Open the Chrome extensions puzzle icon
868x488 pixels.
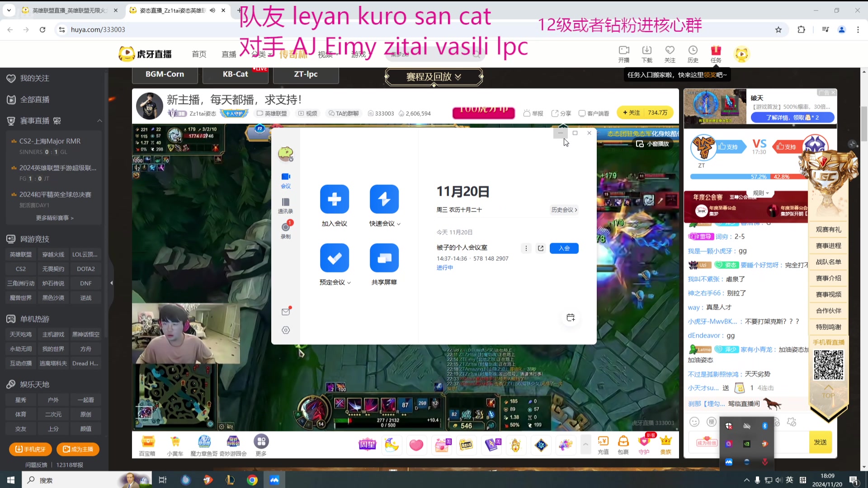(801, 29)
